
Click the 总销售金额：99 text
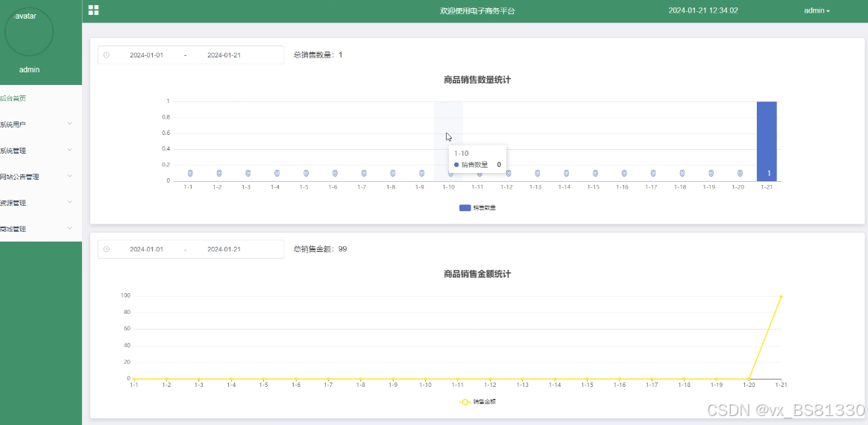320,249
